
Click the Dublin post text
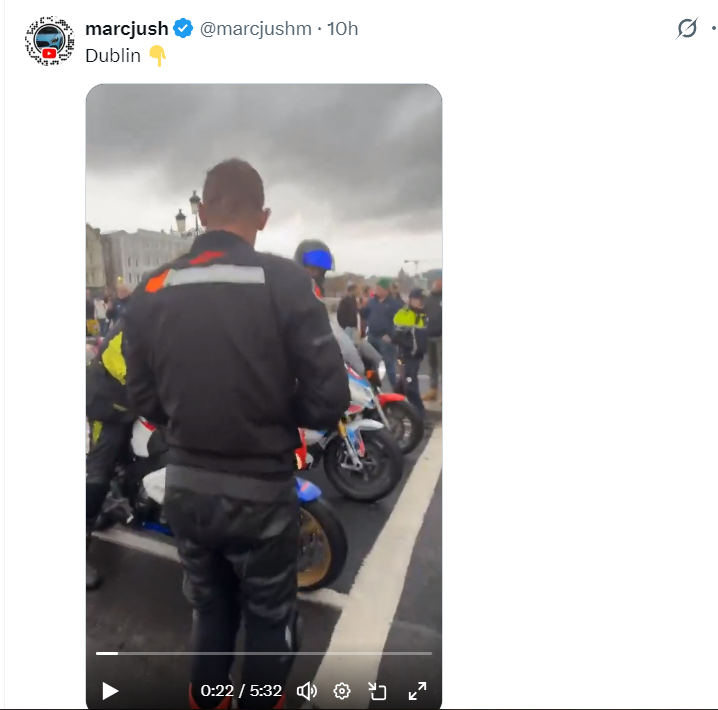113,56
